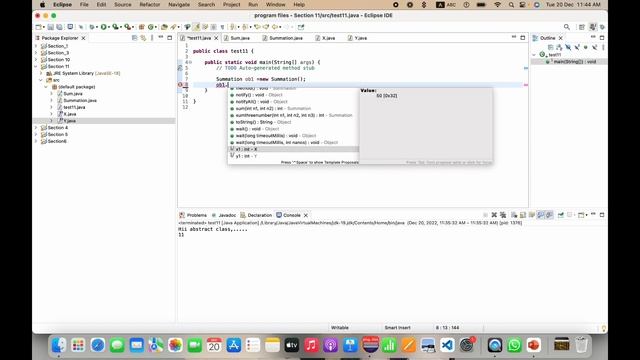Expand the Section_1 project
The height and width of the screenshot is (360, 640).
tap(36, 46)
